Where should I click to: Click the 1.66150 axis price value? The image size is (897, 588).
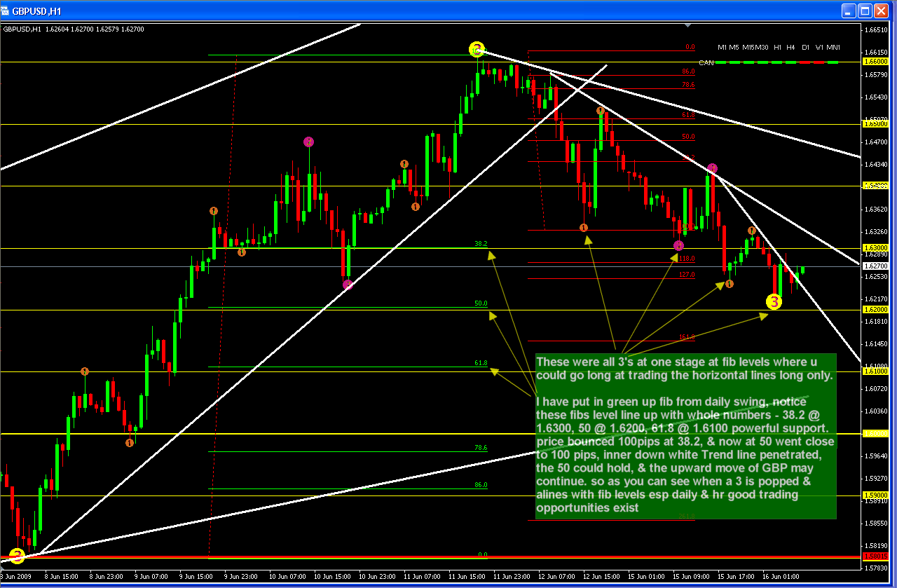tap(876, 52)
